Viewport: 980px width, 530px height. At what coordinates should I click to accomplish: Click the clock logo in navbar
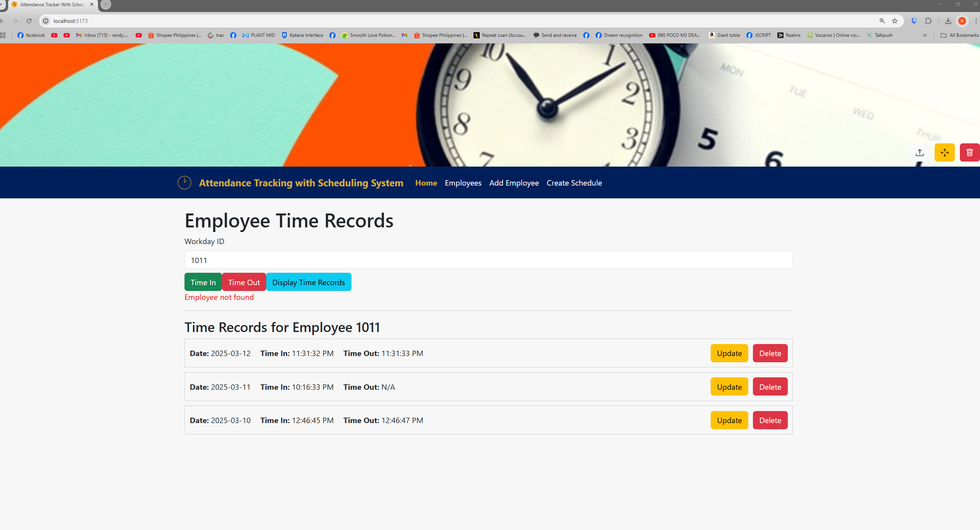point(184,183)
